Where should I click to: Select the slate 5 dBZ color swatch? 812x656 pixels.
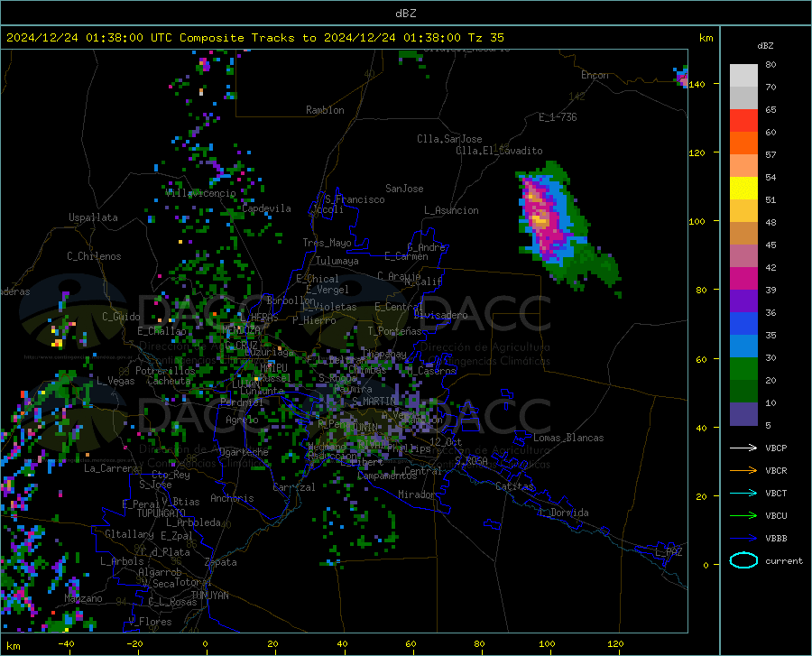coord(743,414)
